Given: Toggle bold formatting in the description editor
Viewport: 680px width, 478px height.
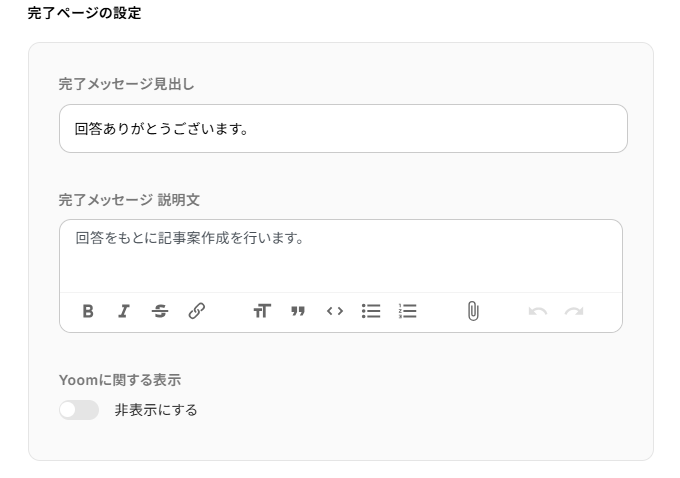Looking at the screenshot, I should (x=88, y=311).
